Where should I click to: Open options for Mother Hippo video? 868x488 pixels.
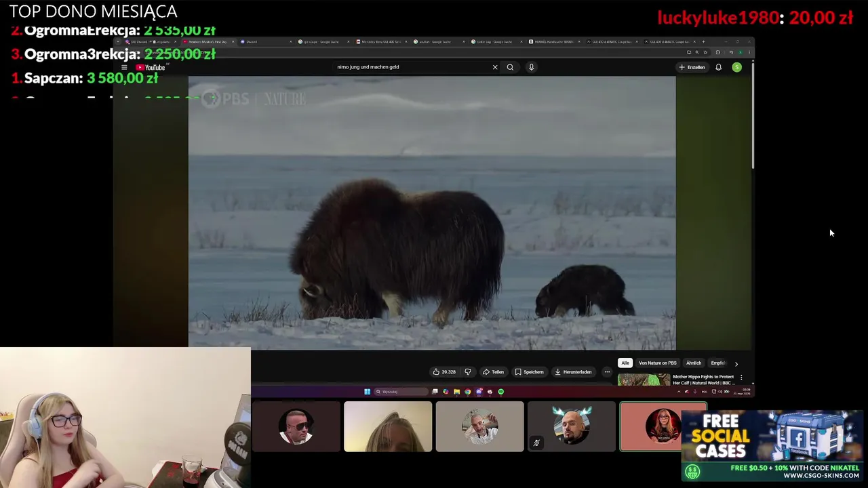coord(741,378)
